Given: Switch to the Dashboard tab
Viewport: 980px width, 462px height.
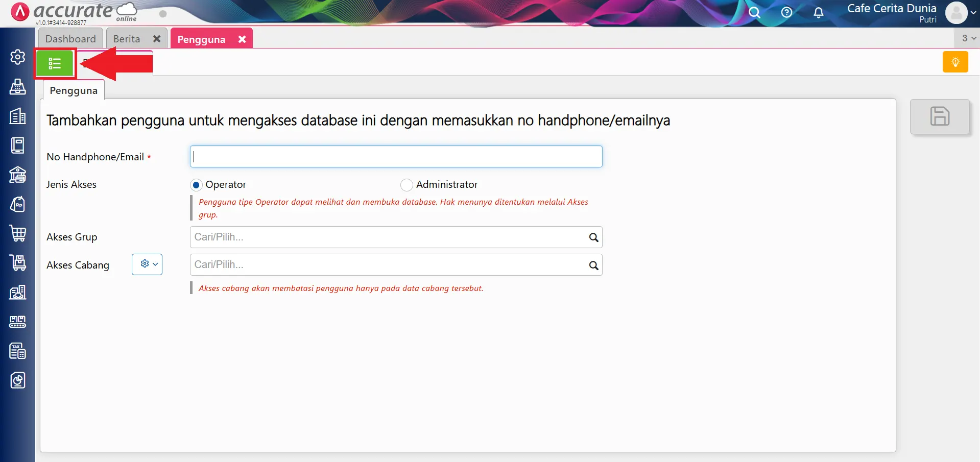Looking at the screenshot, I should (x=70, y=38).
